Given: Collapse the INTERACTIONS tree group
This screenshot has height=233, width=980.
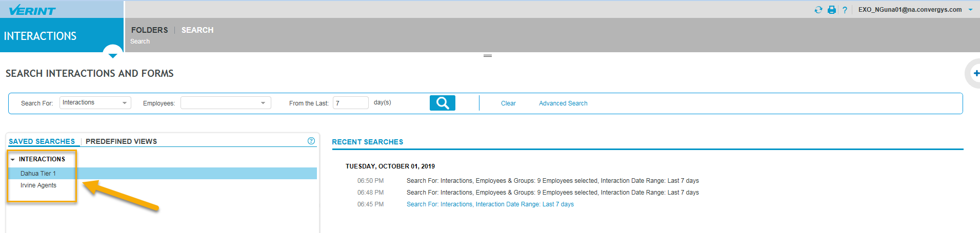Looking at the screenshot, I should (x=13, y=160).
